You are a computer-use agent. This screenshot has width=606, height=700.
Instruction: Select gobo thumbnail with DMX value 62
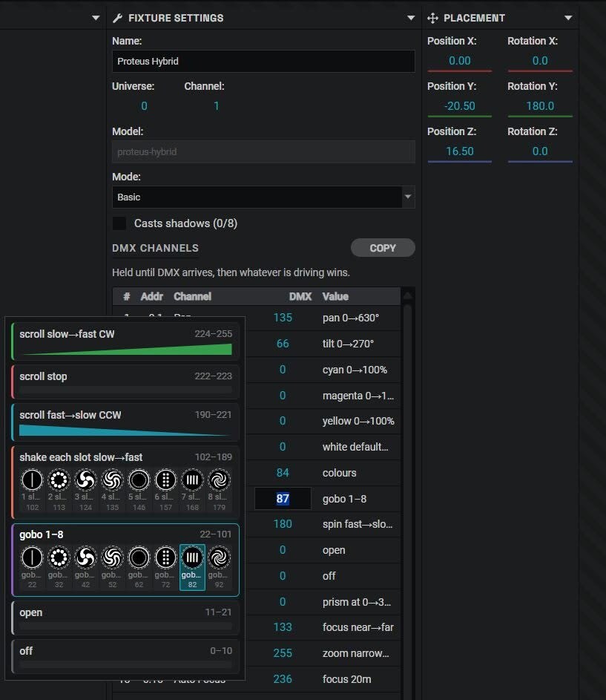coord(139,567)
